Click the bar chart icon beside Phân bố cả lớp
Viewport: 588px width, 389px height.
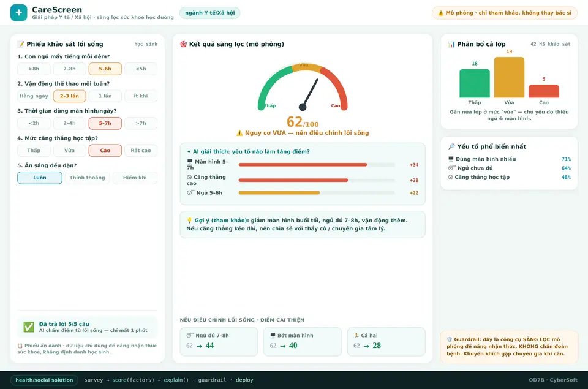click(x=451, y=44)
